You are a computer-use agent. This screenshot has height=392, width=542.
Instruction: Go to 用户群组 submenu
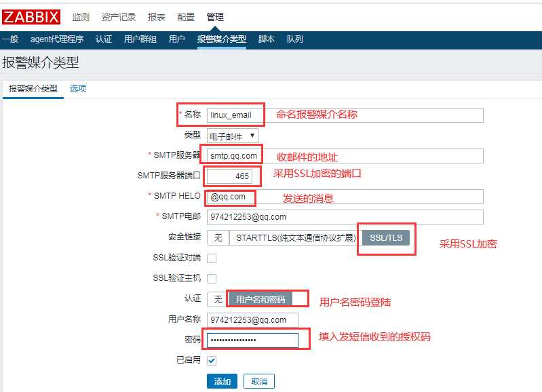click(140, 39)
